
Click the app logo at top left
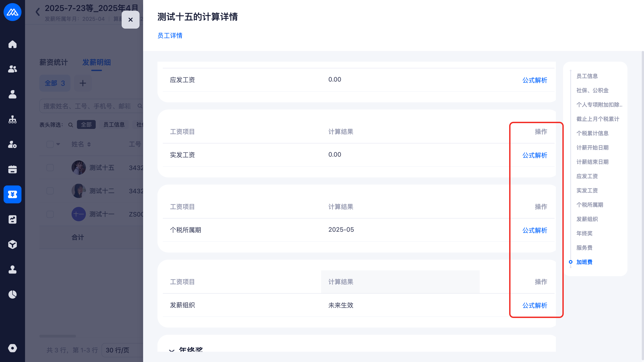pyautogui.click(x=13, y=12)
